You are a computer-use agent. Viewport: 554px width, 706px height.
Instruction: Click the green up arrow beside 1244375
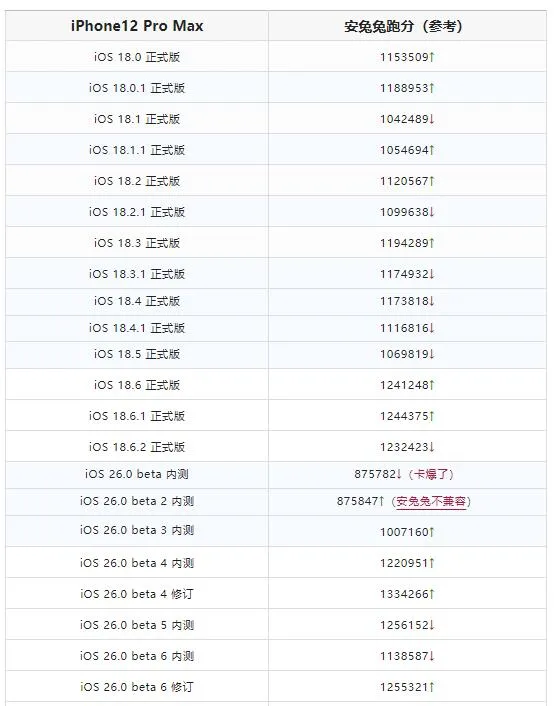coord(431,416)
